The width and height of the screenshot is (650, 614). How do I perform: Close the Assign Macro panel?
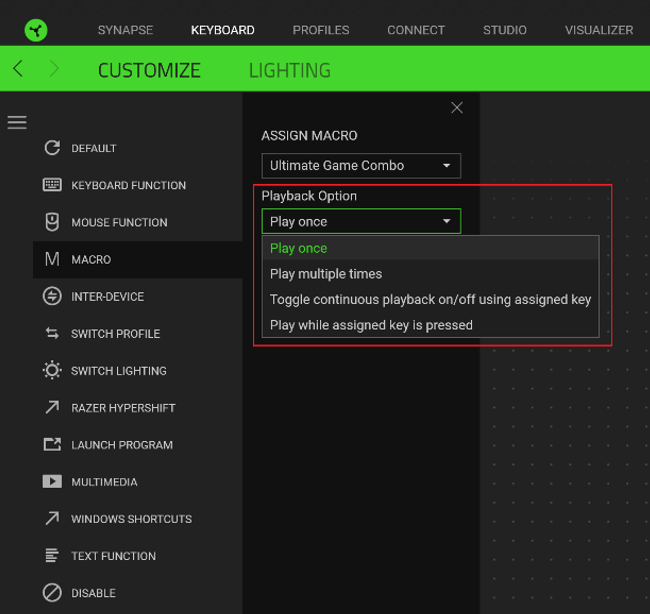click(x=457, y=108)
